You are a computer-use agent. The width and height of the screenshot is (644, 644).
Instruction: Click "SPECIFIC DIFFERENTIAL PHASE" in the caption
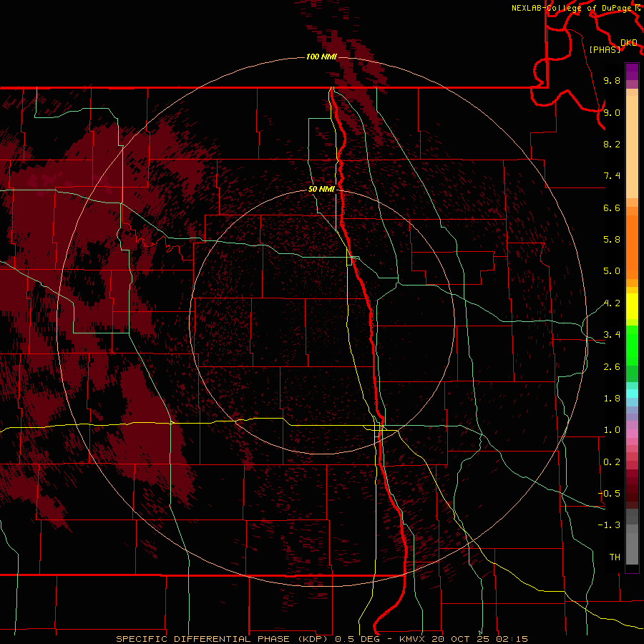pos(203,639)
